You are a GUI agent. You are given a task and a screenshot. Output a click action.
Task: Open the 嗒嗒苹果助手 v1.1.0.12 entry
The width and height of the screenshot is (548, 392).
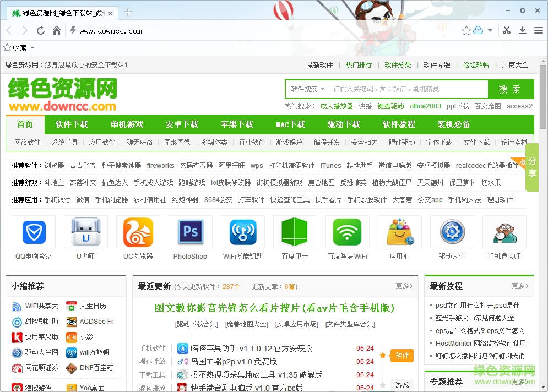(x=251, y=349)
